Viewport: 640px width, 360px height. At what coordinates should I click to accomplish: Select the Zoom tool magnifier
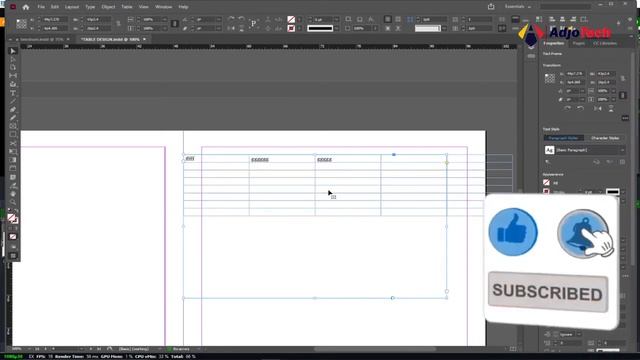pos(13,202)
